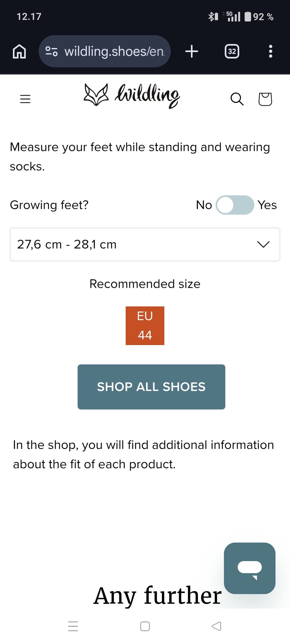
Task: Open site info icon in address bar
Action: pyautogui.click(x=51, y=51)
